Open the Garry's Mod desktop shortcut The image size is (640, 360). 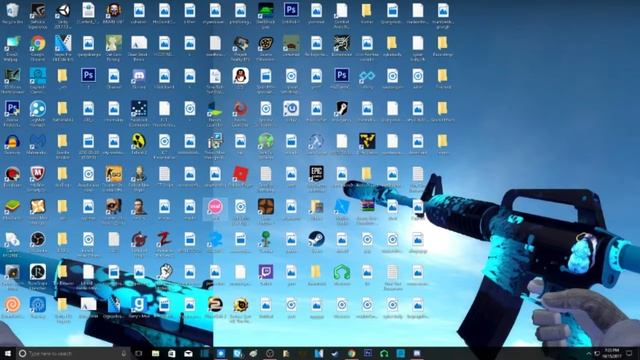[139, 305]
